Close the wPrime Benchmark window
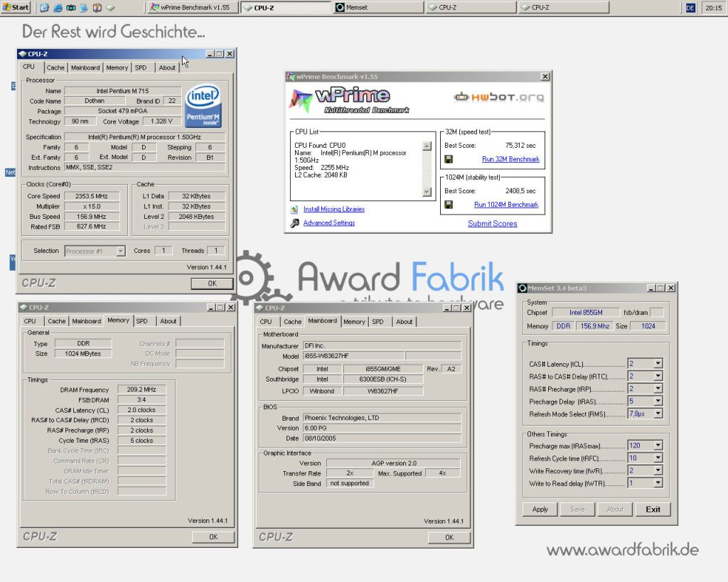The image size is (728, 582). [x=545, y=77]
